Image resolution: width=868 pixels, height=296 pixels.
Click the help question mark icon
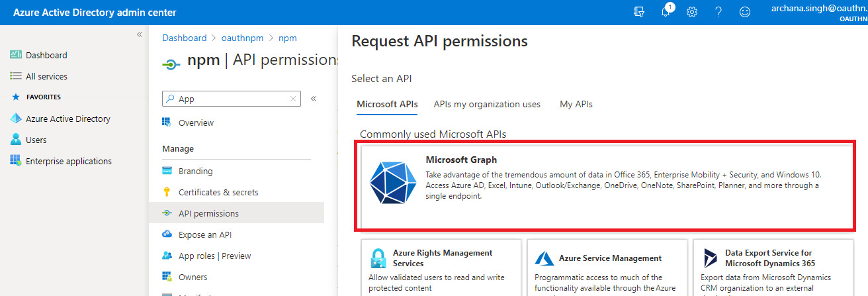[x=718, y=12]
